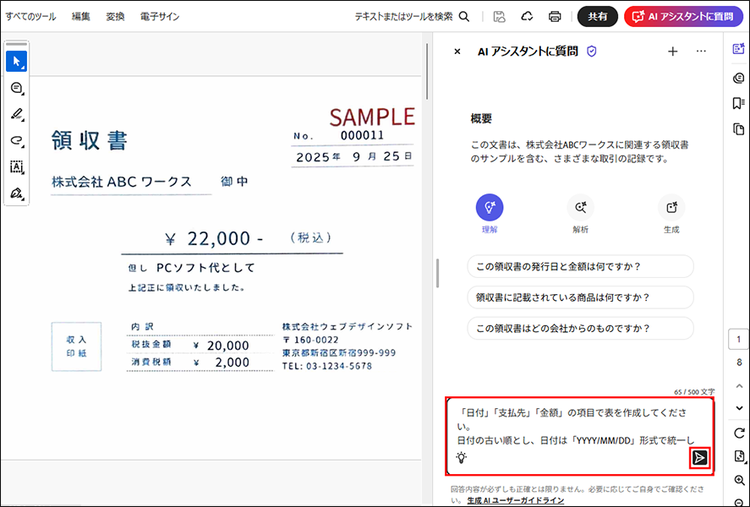The width and height of the screenshot is (750, 507).
Task: Pick the freehand draw loop tool
Action: [x=16, y=141]
